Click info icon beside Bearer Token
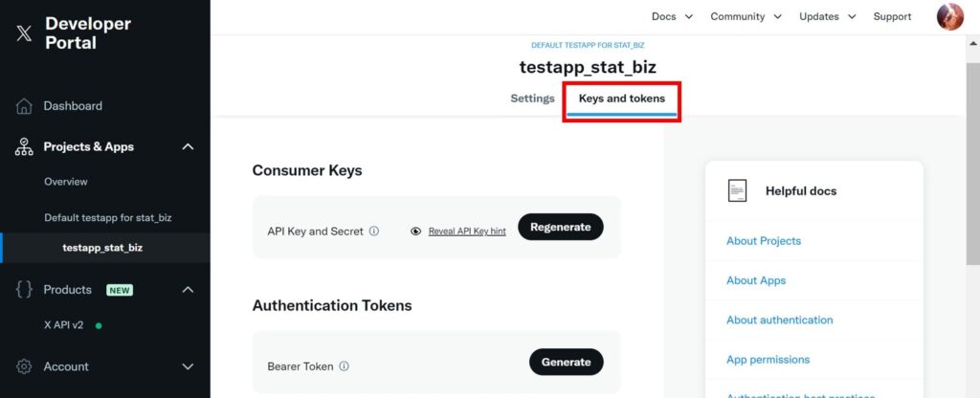980x398 pixels. 344,365
